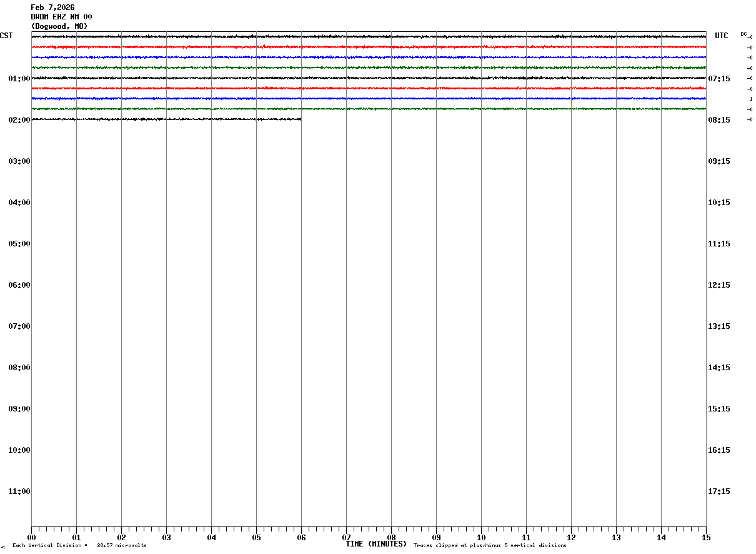Select the 03:00 CST row label
The height and width of the screenshot is (554, 756).
coord(19,161)
